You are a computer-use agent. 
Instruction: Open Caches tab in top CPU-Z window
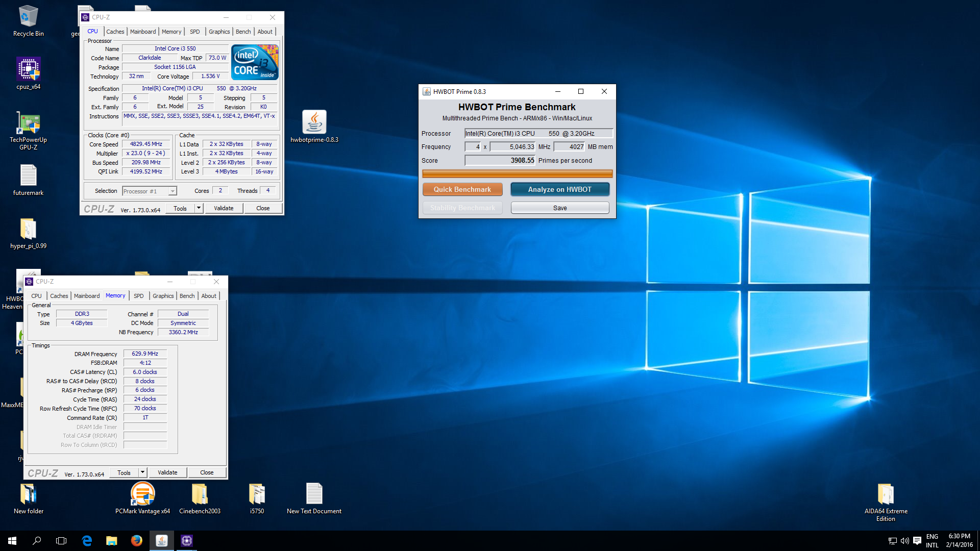[x=115, y=32]
